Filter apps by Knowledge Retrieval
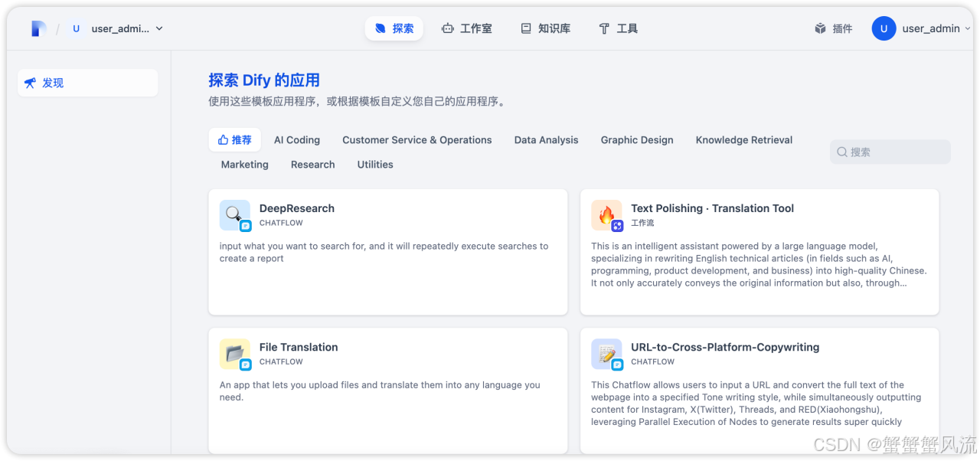Screen dimensions: 980x461 (744, 140)
